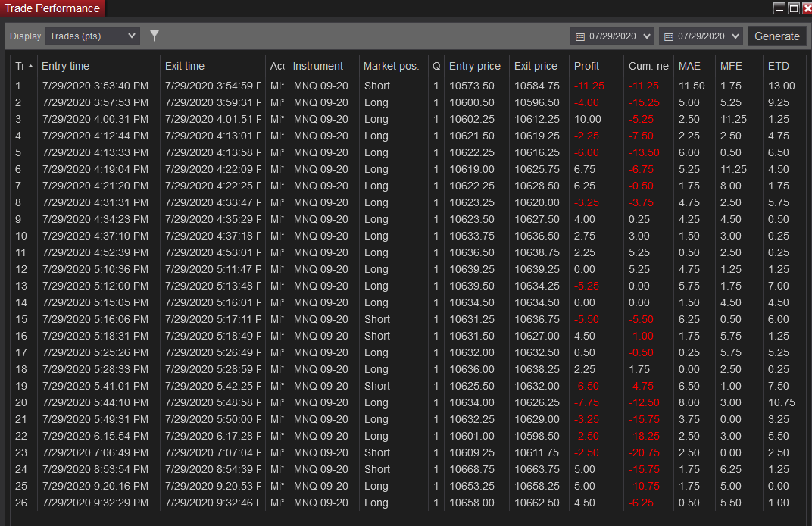The width and height of the screenshot is (812, 526).
Task: Click profit value -6.50
Action: coord(586,386)
